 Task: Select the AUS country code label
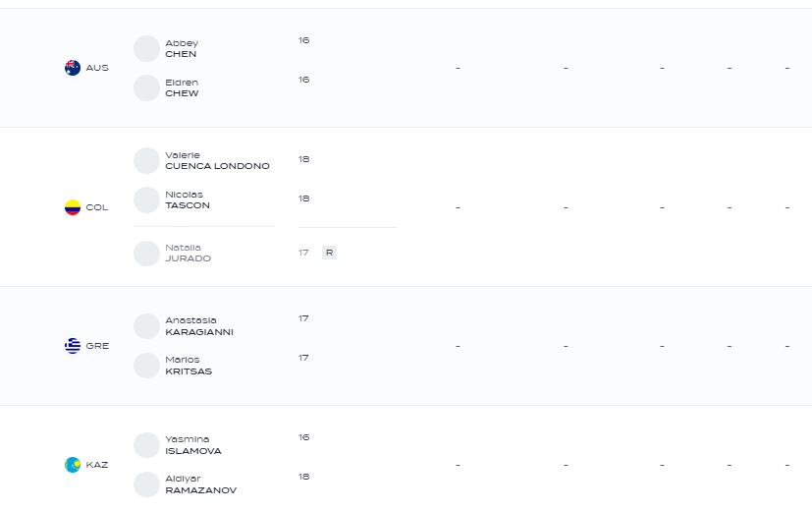tap(97, 68)
